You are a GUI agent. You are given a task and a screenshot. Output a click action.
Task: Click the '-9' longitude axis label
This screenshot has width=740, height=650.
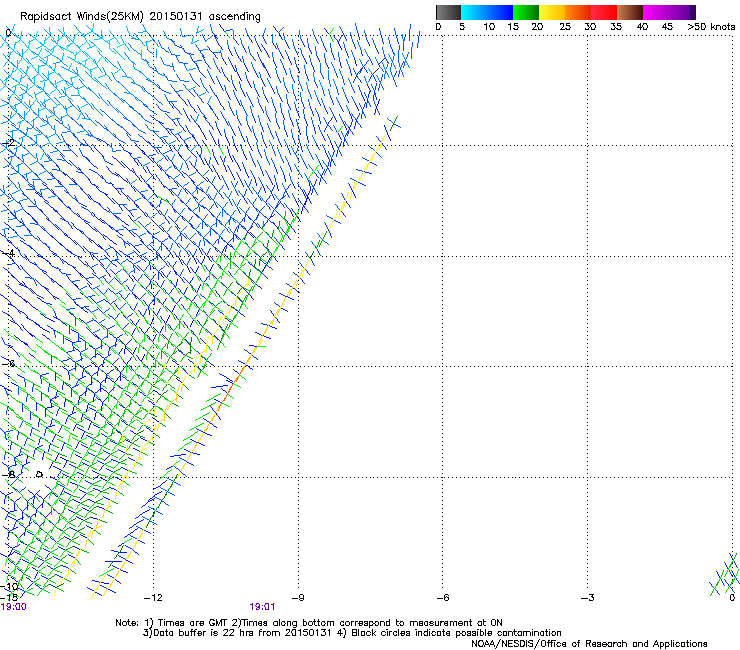coord(298,598)
